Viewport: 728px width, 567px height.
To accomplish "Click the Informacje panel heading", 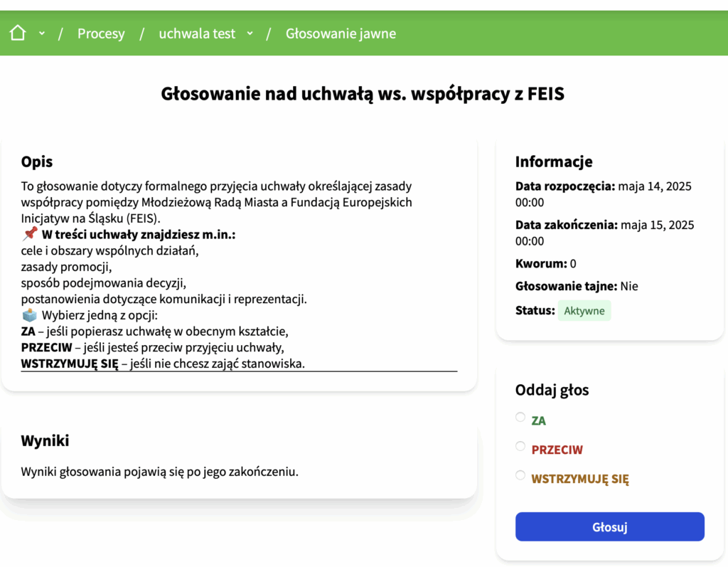I will (x=554, y=161).
